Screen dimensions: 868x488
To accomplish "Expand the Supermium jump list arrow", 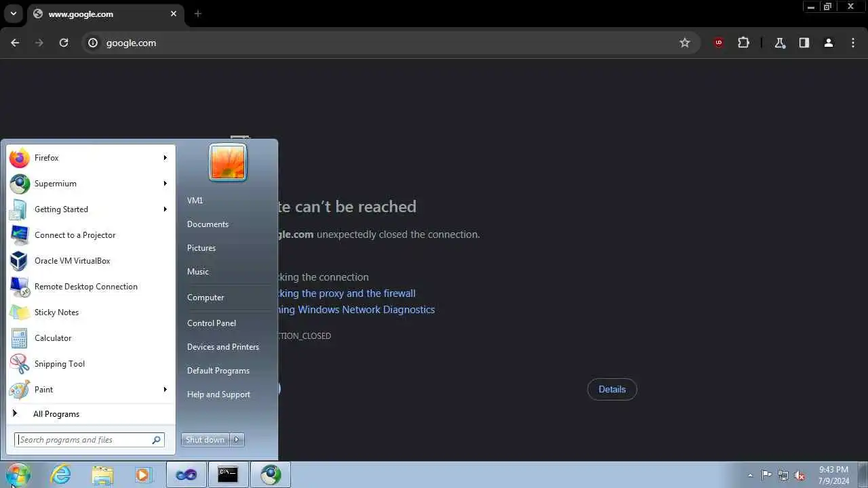I will 165,184.
